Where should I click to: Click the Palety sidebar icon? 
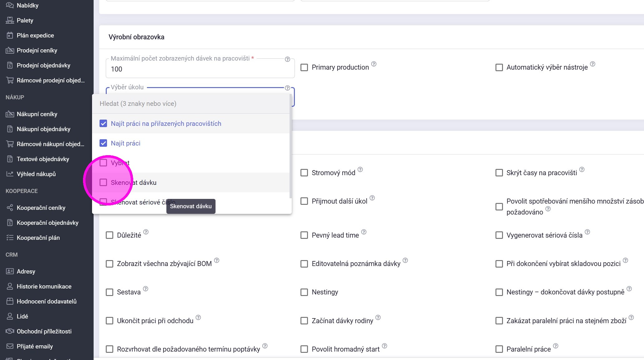click(x=10, y=20)
